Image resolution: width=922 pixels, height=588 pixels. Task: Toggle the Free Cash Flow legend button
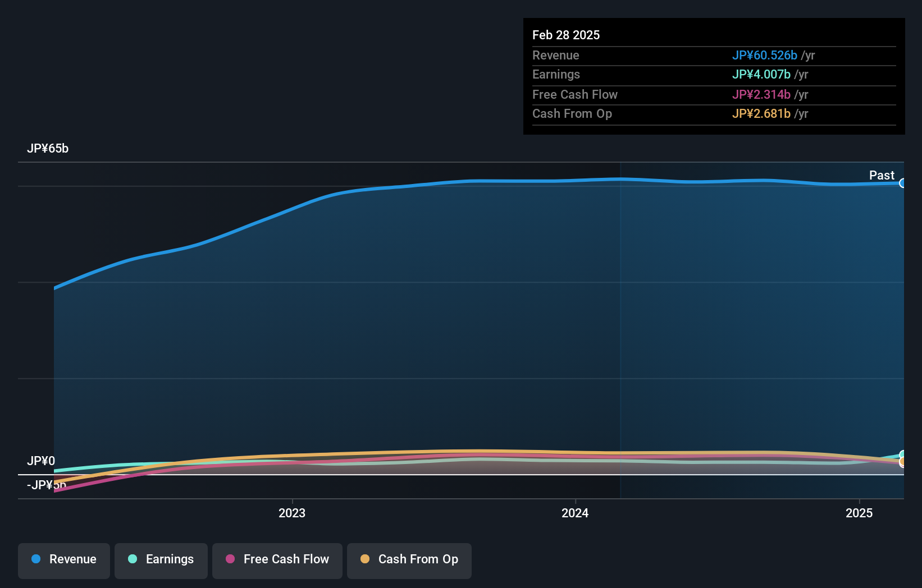[x=277, y=561]
